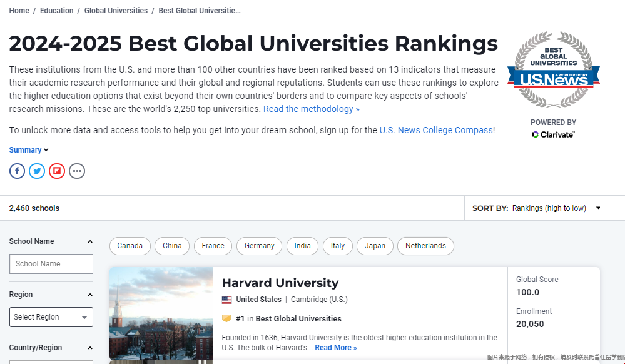This screenshot has height=364, width=625.
Task: Open U.S. News College Compass link
Action: click(x=436, y=130)
